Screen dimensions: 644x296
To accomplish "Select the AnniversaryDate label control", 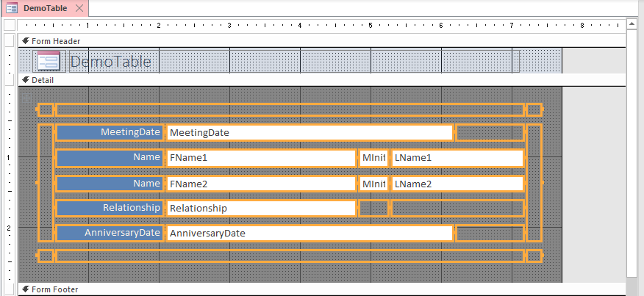I will point(110,233).
